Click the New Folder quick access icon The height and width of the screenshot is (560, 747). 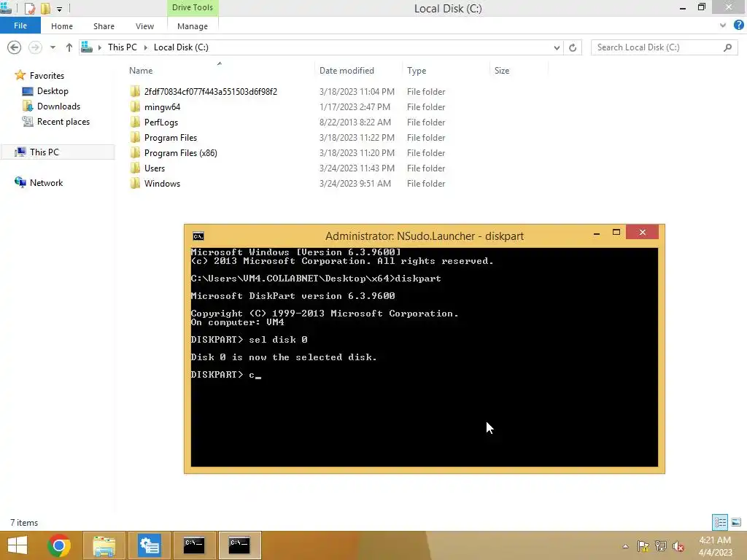tap(45, 8)
